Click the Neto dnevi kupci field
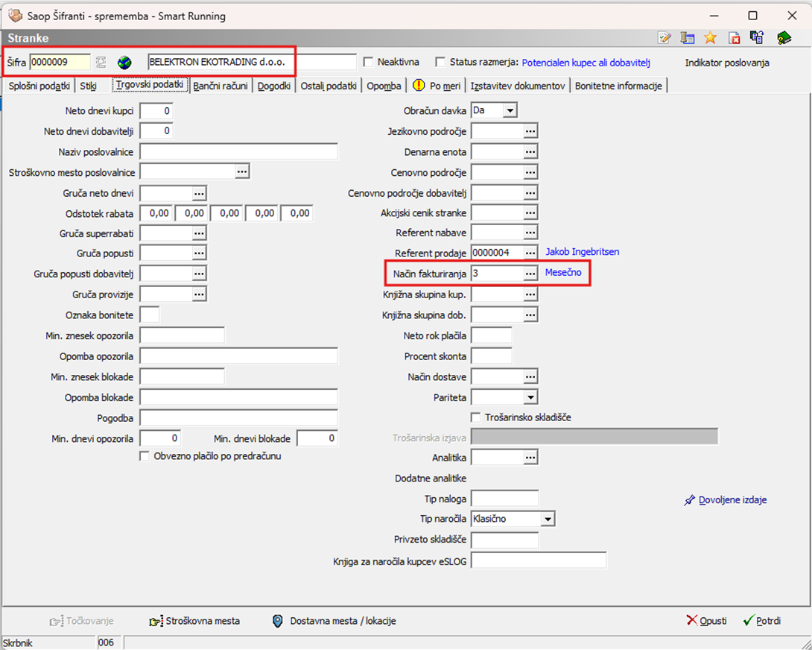The height and width of the screenshot is (650, 812). click(x=156, y=111)
